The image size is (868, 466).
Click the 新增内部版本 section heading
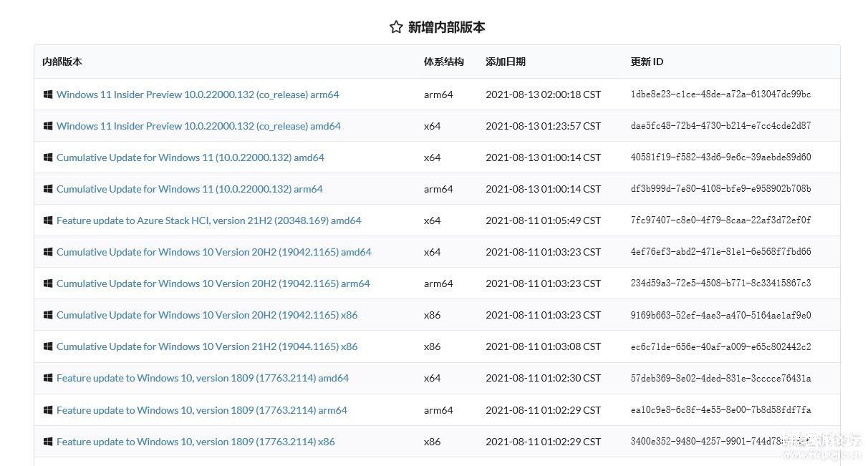click(447, 27)
